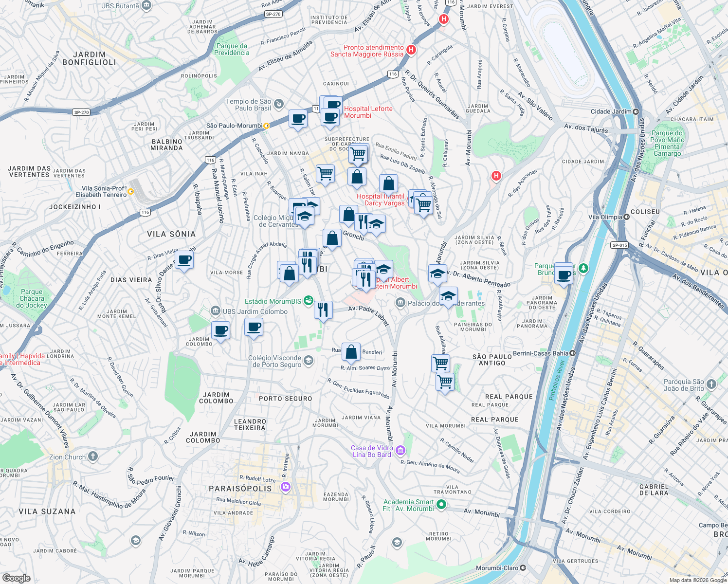Select the hospital marker near Cidade Jardim
Screen dimensions: 728x584
tap(496, 176)
